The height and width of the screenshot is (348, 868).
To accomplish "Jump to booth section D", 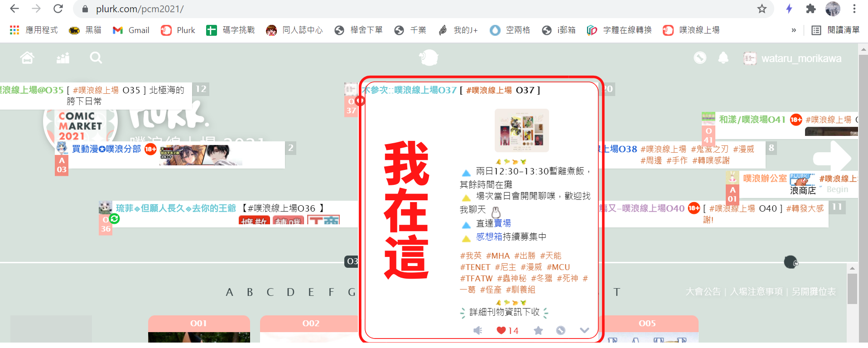I will point(290,292).
